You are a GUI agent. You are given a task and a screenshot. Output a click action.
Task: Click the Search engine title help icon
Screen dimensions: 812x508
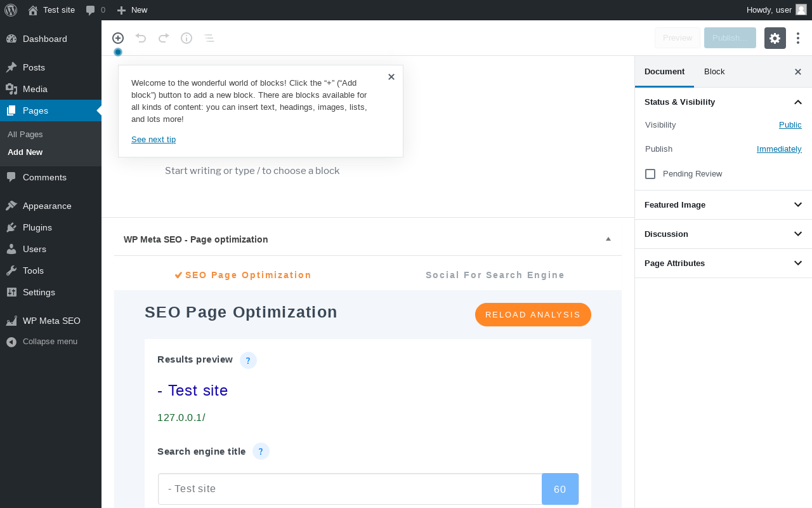[261, 451]
